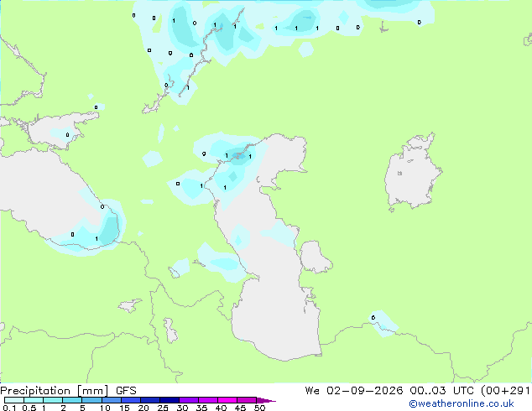Click the 50+ mm legend arrow tip
The image size is (532, 411).
click(x=266, y=400)
